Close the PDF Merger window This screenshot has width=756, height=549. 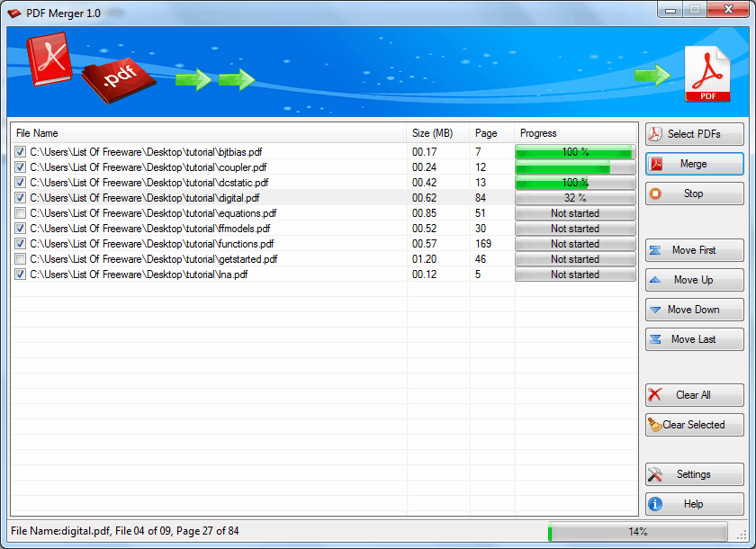728,9
